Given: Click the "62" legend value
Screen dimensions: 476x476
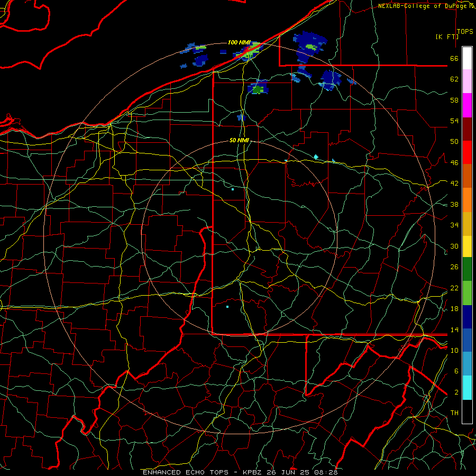Looking at the screenshot, I should click(454, 79).
